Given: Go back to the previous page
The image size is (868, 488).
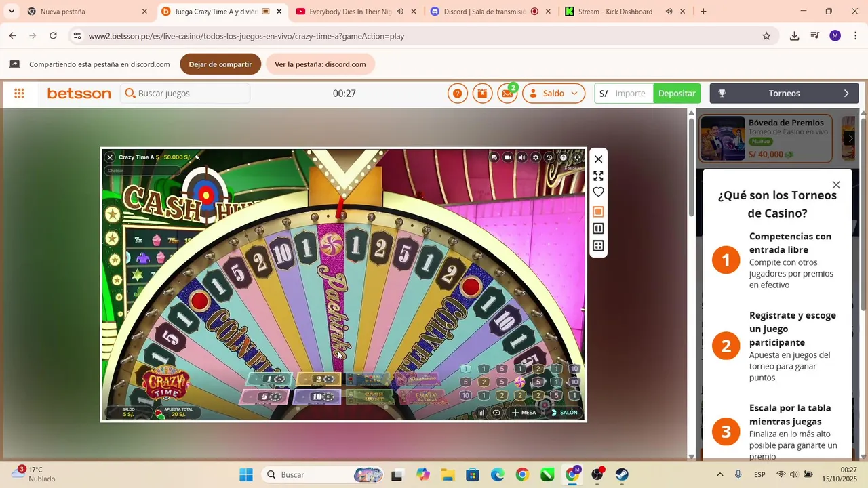Looking at the screenshot, I should (x=13, y=36).
